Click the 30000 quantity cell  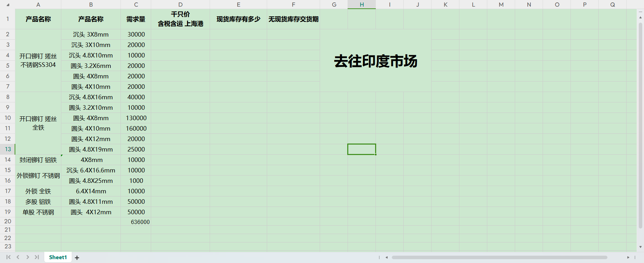(x=136, y=34)
